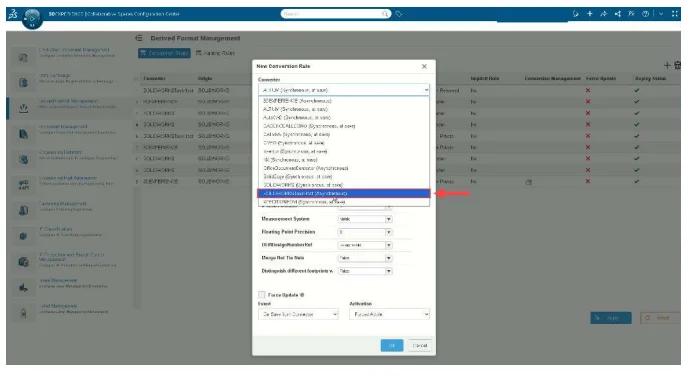Open the Event dropdown
This screenshot has width=688, height=376.
point(298,314)
